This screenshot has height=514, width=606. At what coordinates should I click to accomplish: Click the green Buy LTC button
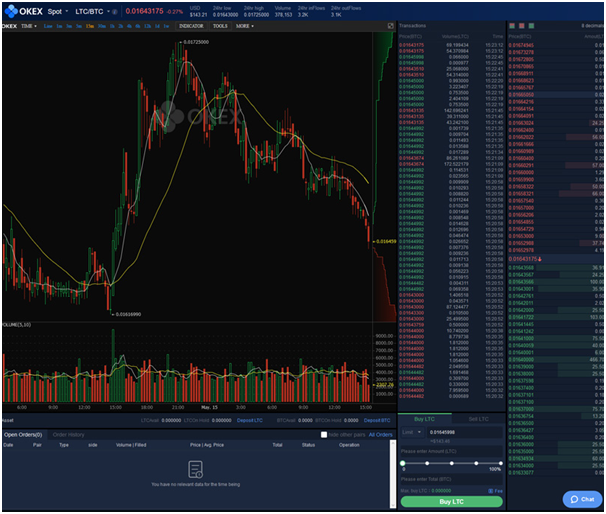click(451, 502)
